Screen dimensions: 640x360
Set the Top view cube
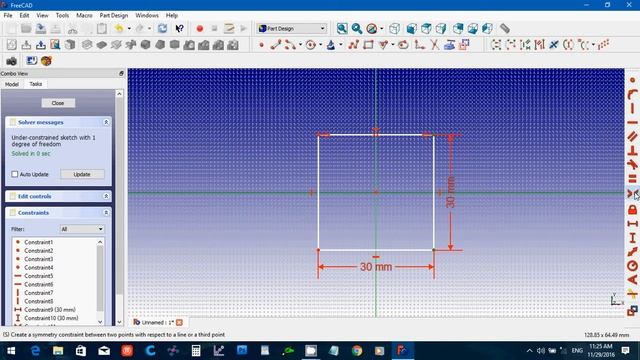point(427,29)
